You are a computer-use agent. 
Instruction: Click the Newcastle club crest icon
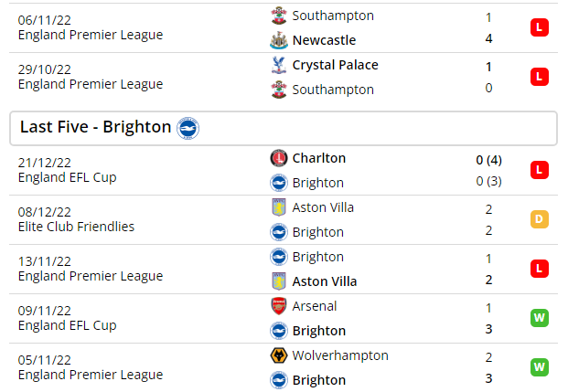point(279,40)
